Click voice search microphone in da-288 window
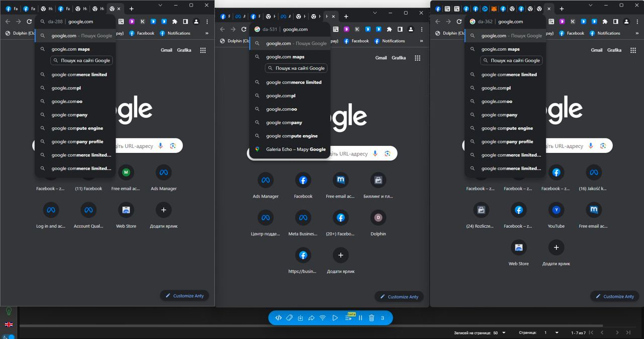Viewport: 644px width, 339px height. (x=160, y=146)
